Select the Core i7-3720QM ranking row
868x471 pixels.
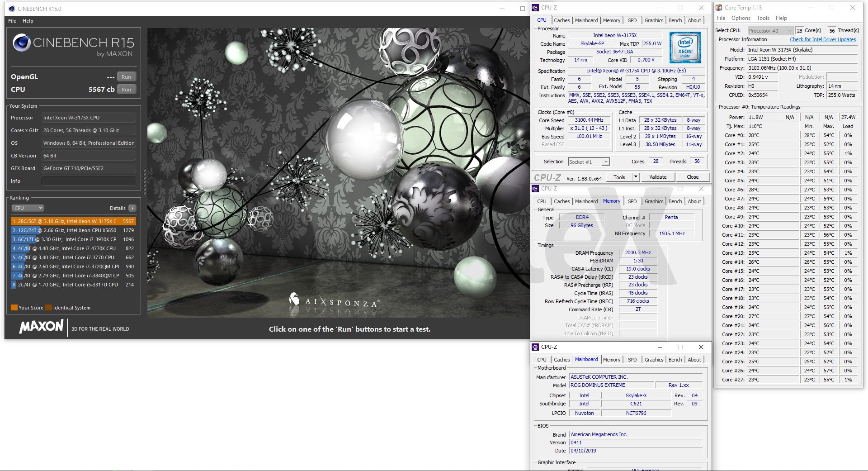point(73,266)
